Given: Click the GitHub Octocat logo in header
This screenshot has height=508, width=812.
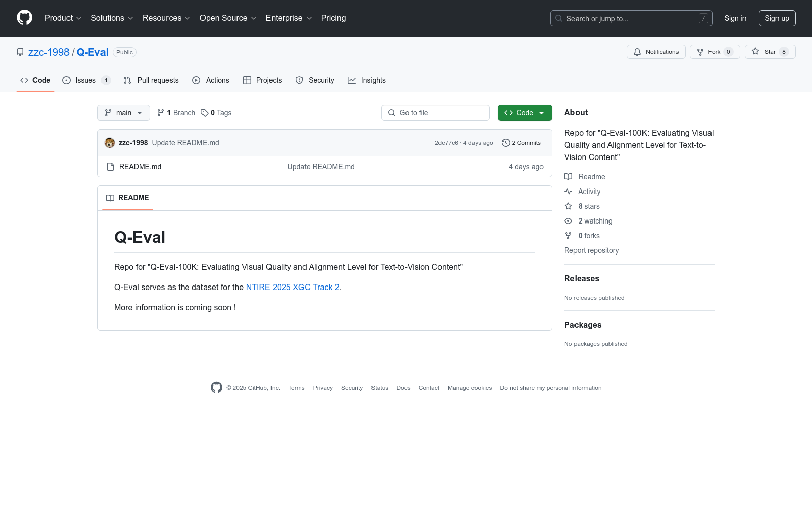Looking at the screenshot, I should [24, 18].
